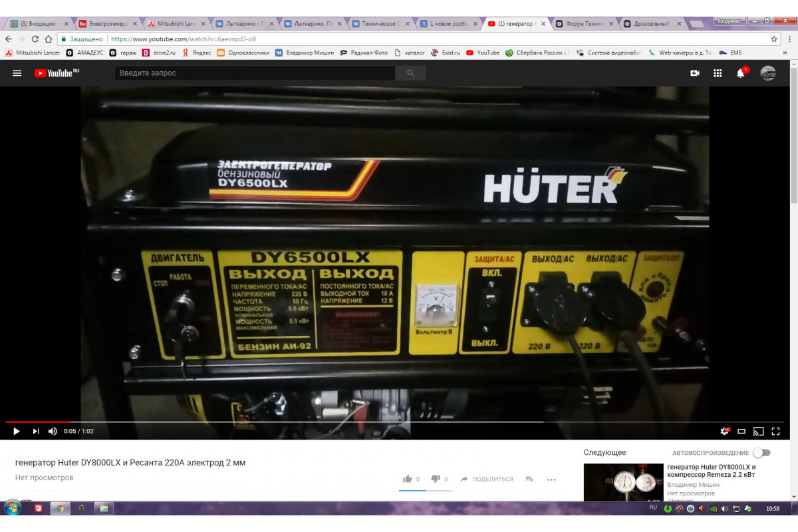Cast the video to a TV
This screenshot has height=532, width=798.
click(x=758, y=431)
